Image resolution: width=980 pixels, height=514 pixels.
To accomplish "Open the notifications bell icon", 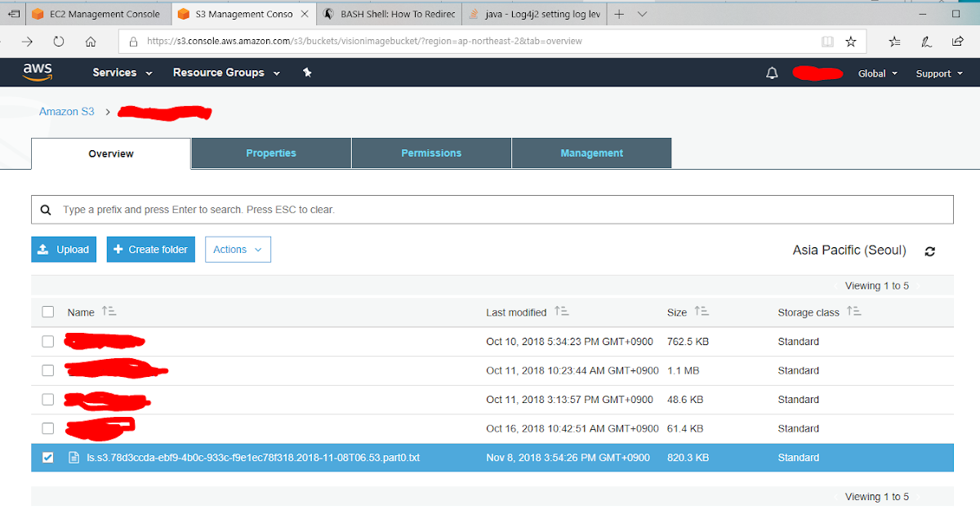I will (771, 73).
